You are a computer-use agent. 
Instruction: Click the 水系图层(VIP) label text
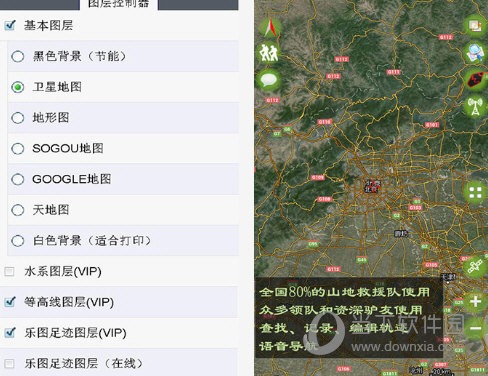pyautogui.click(x=63, y=272)
